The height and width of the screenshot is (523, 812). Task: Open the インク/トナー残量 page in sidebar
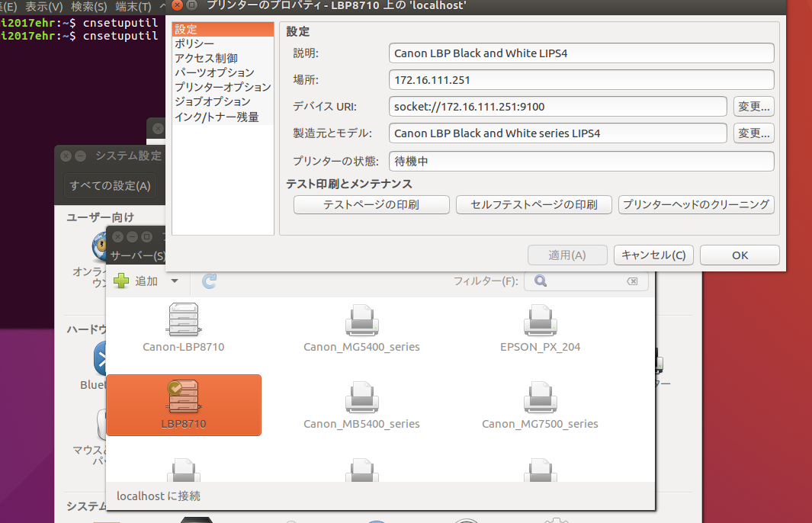[x=223, y=117]
